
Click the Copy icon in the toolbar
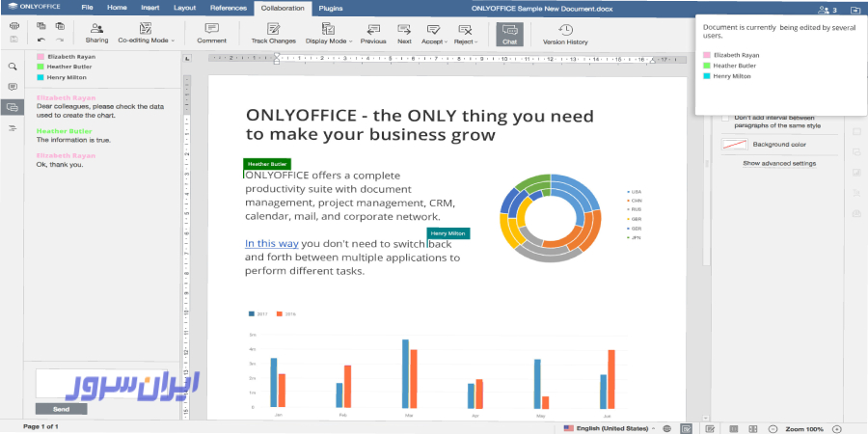pos(41,26)
